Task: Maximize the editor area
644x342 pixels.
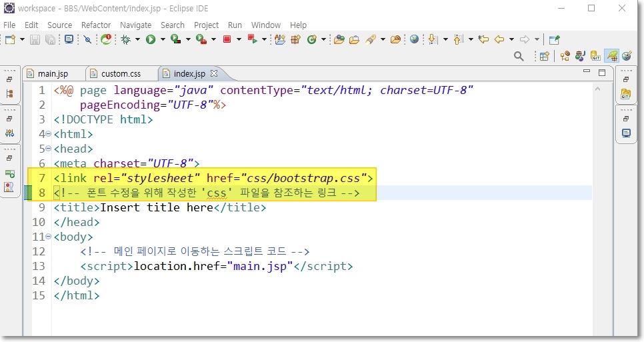Action: [x=602, y=72]
